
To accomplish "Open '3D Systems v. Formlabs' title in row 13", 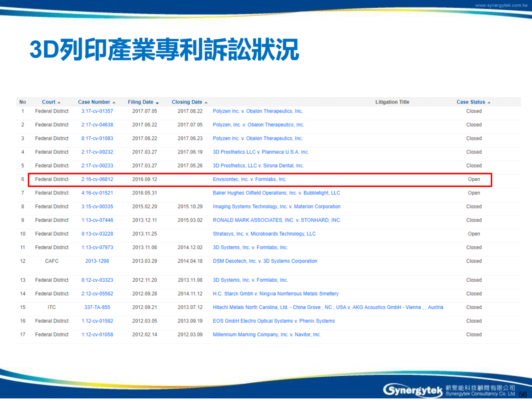I will click(x=250, y=280).
